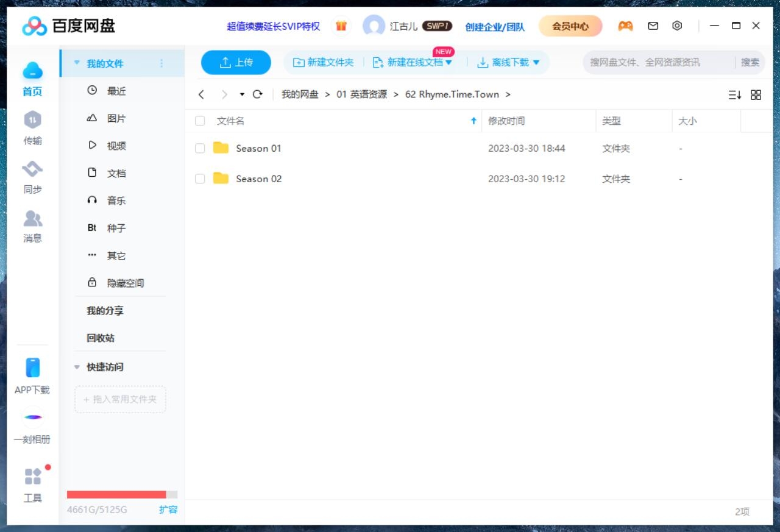Switch to grid view layout
Viewport: 780px width, 532px height.
756,94
